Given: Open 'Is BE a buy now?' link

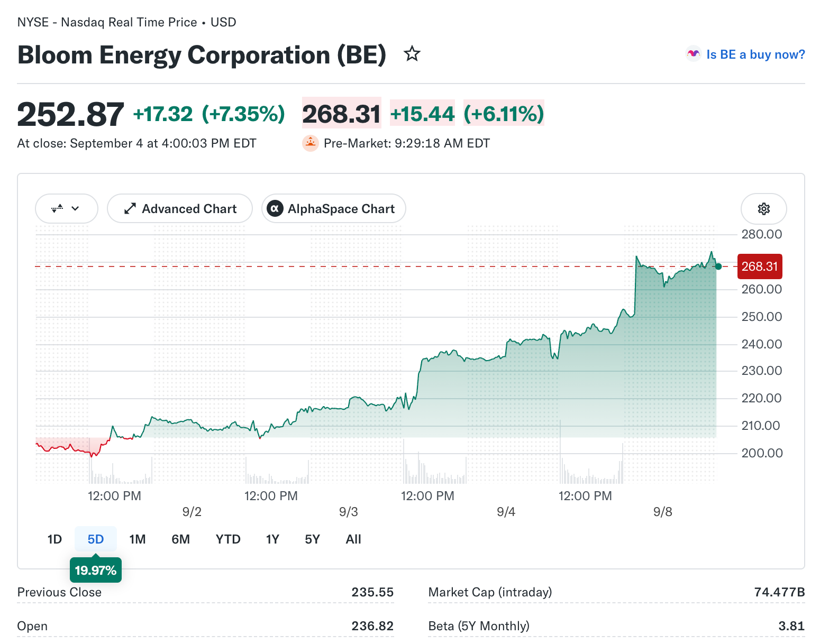Looking at the screenshot, I should click(x=755, y=54).
